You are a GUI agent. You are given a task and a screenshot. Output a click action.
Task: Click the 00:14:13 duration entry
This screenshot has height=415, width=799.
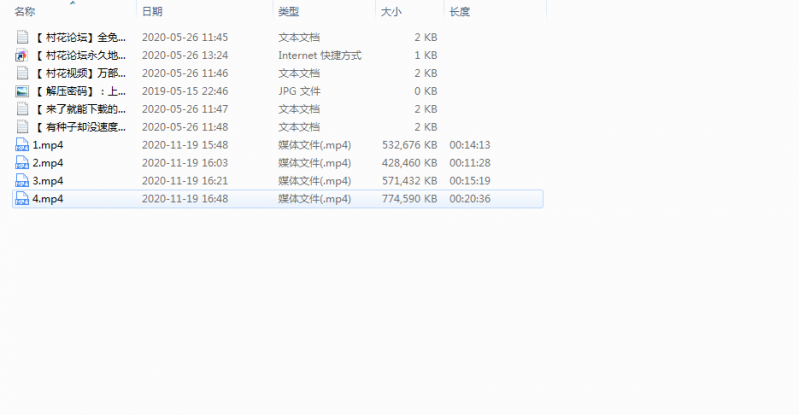pyautogui.click(x=469, y=145)
